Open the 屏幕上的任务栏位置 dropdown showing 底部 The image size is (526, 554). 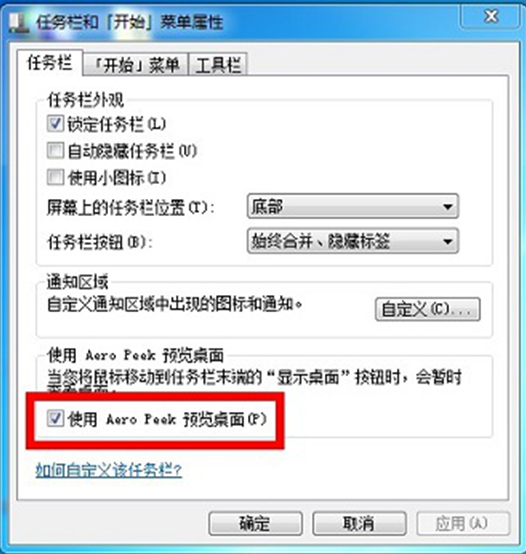[x=353, y=206]
